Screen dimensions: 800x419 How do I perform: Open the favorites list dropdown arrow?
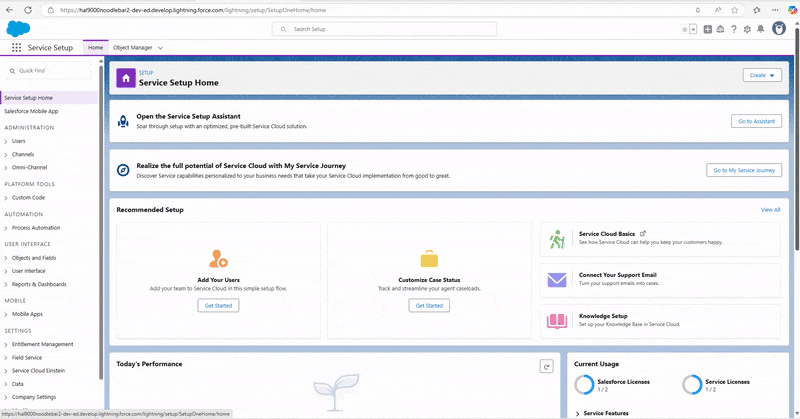[693, 30]
